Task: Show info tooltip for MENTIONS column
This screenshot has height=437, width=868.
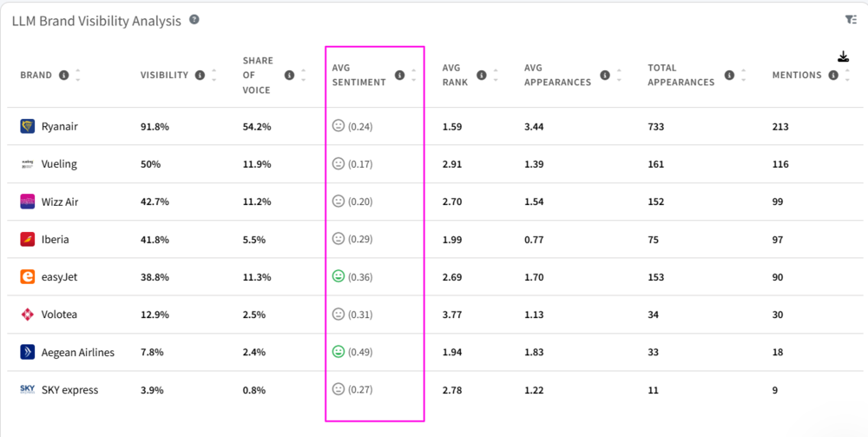Action: click(833, 75)
